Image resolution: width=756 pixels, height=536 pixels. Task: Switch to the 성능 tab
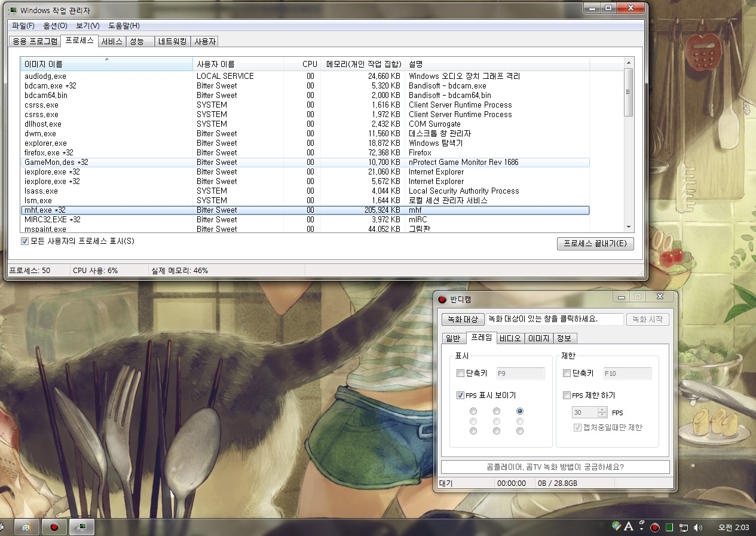pyautogui.click(x=140, y=41)
